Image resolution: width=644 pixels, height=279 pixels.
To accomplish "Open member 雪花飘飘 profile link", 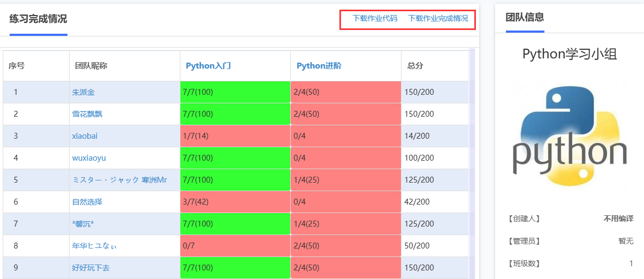I will tap(87, 114).
